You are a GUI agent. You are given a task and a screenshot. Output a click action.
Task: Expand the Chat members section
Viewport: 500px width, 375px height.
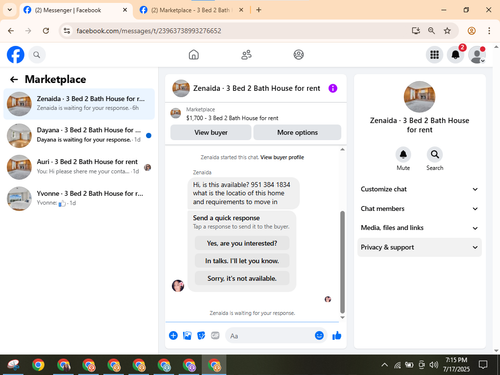[419, 209]
